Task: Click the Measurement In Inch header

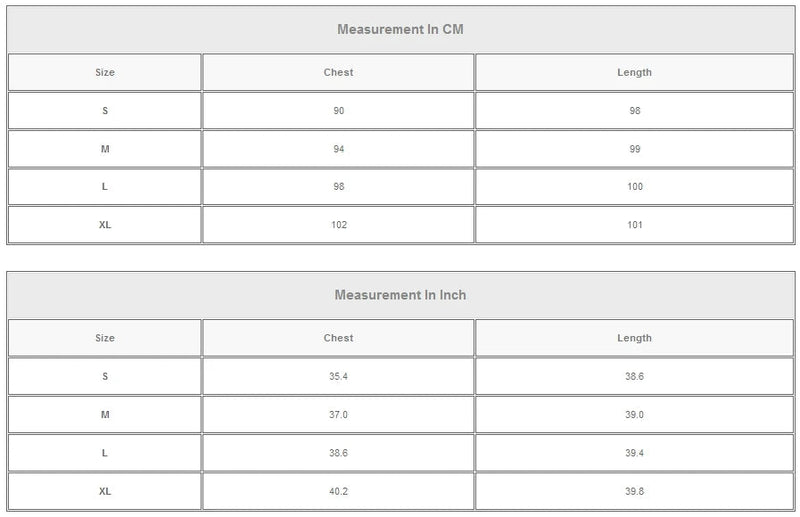Action: [401, 295]
